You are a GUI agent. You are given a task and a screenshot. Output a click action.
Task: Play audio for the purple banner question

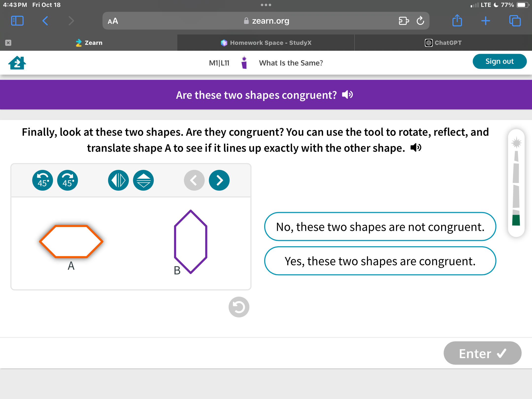click(348, 95)
